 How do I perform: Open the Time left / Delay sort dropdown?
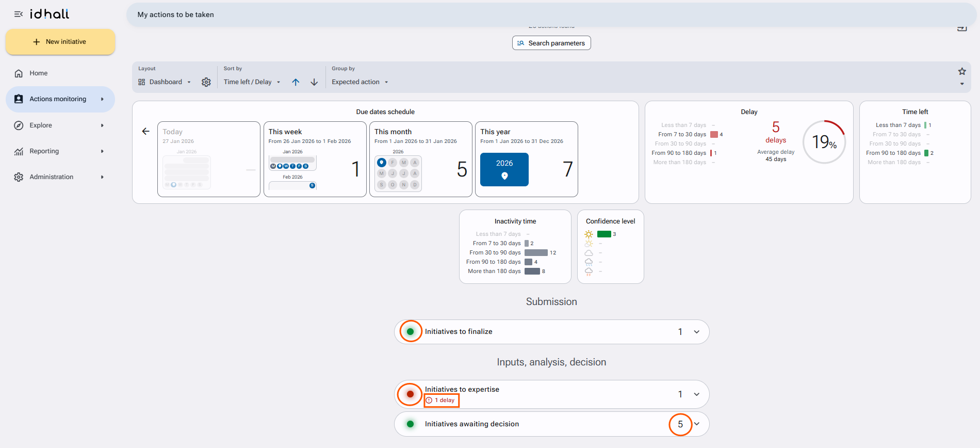tap(252, 82)
